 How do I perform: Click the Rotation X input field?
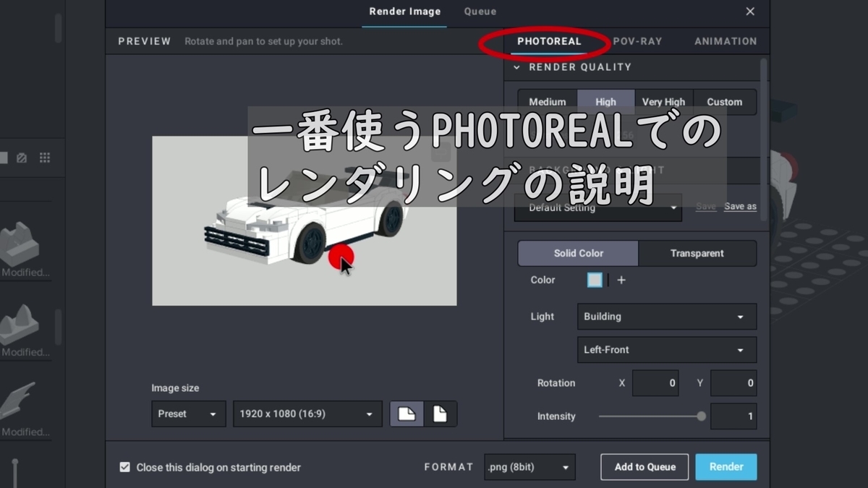pos(655,383)
